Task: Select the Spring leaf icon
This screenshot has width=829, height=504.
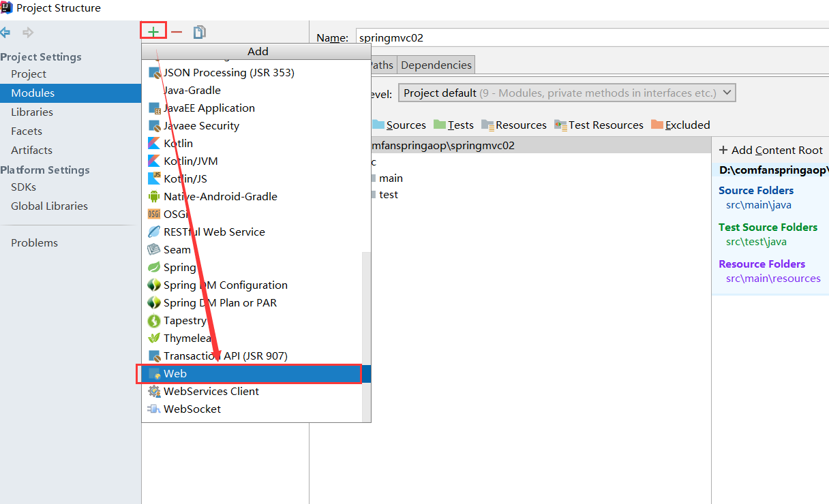Action: pyautogui.click(x=154, y=267)
